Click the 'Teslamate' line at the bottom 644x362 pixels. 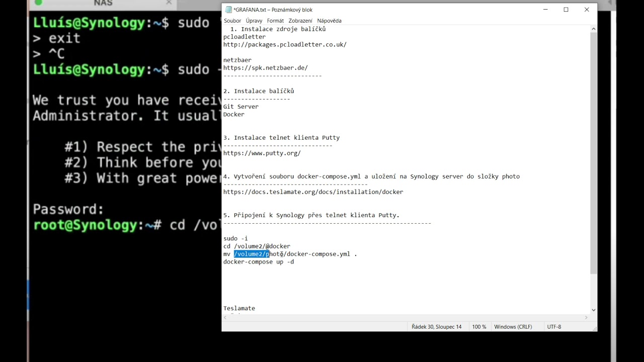click(x=239, y=308)
